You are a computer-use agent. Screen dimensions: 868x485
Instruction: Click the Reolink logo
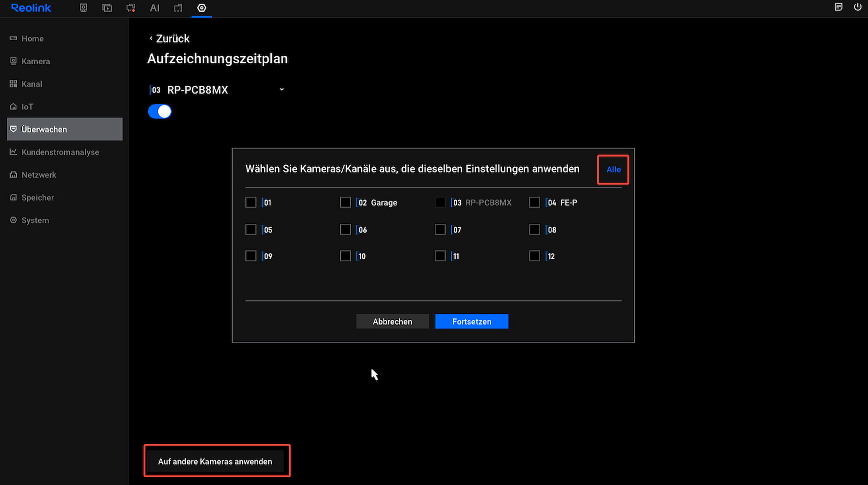point(31,8)
